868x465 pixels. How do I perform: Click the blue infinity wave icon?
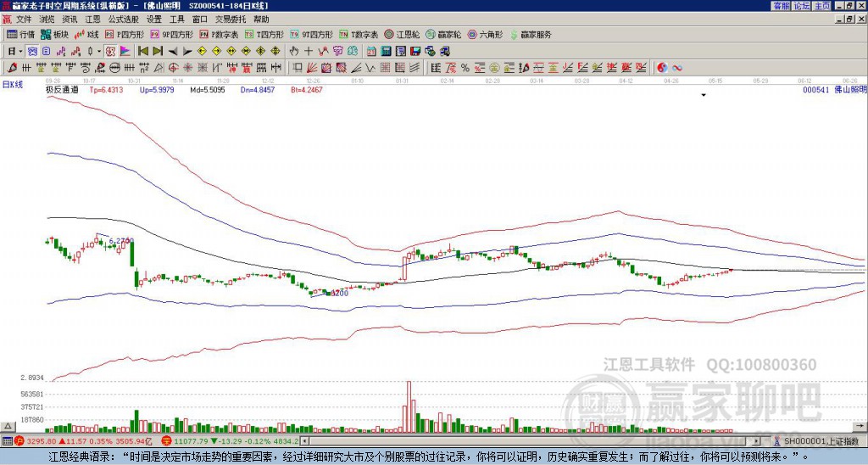point(677,68)
